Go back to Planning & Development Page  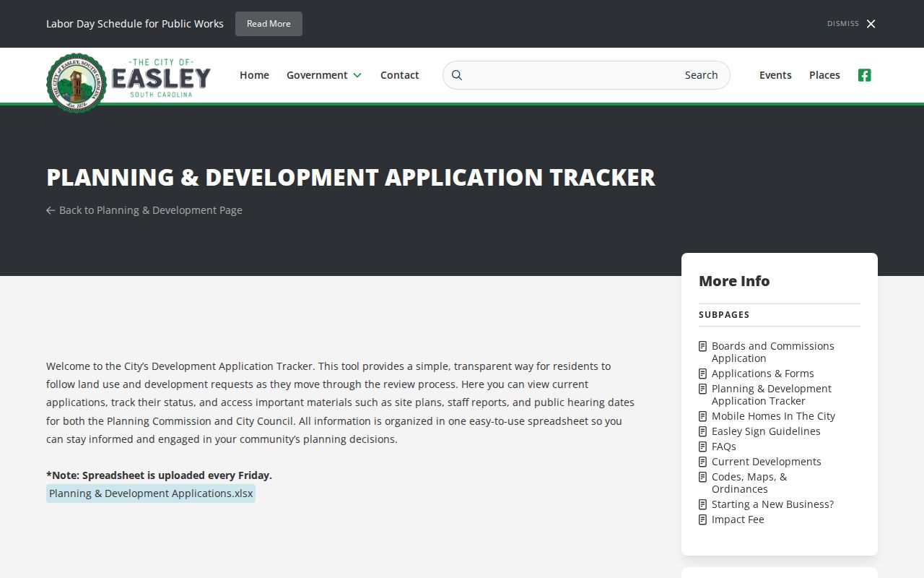144,210
